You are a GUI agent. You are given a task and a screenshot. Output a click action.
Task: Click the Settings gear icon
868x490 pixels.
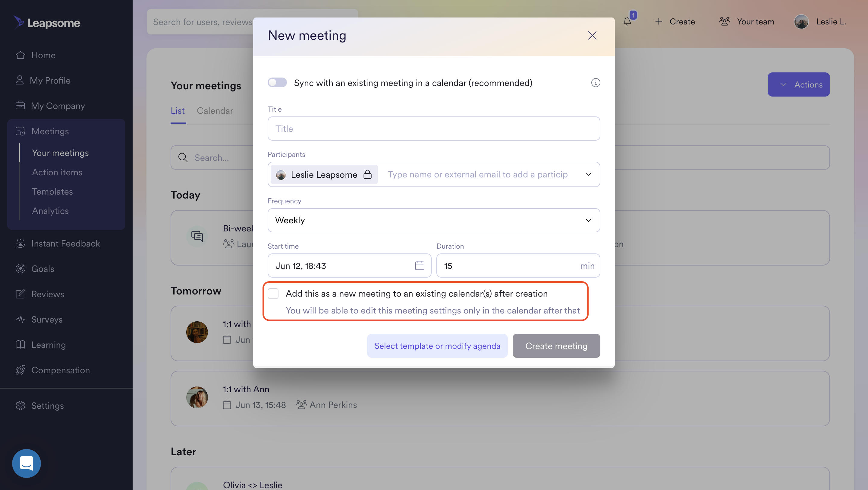[x=20, y=405]
